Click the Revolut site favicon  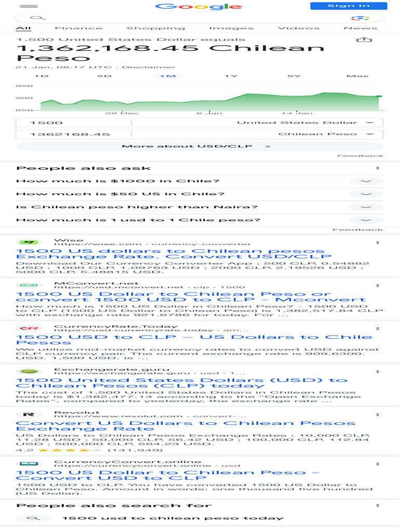pyautogui.click(x=29, y=415)
